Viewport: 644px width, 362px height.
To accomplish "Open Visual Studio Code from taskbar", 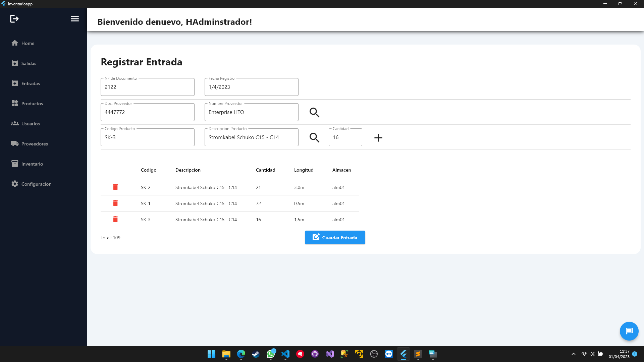I will click(x=285, y=354).
